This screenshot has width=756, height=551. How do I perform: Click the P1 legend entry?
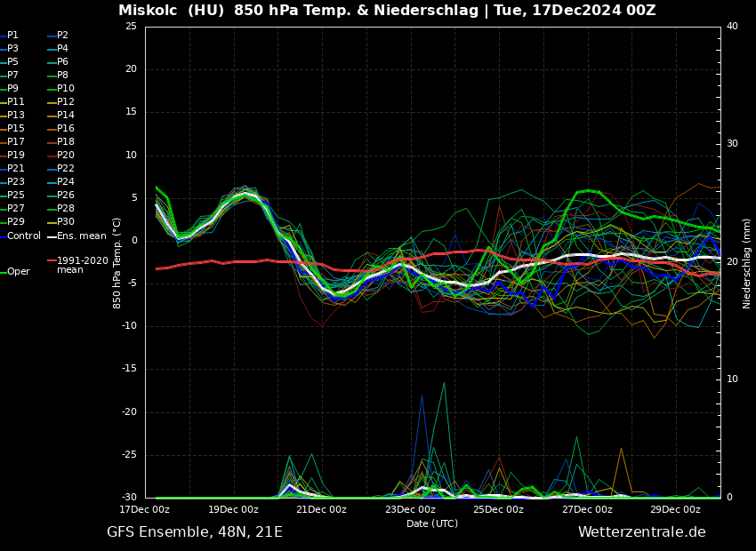point(12,36)
